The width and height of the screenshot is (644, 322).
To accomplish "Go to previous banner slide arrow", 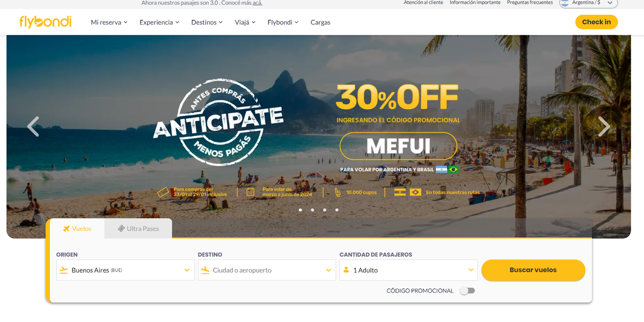I will [x=33, y=127].
